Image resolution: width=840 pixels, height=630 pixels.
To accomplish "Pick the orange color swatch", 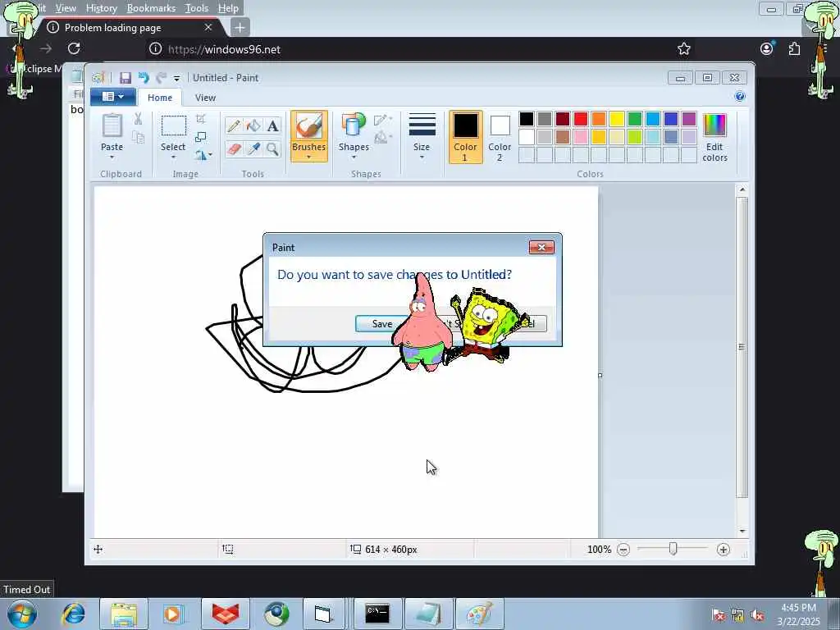I will point(599,119).
